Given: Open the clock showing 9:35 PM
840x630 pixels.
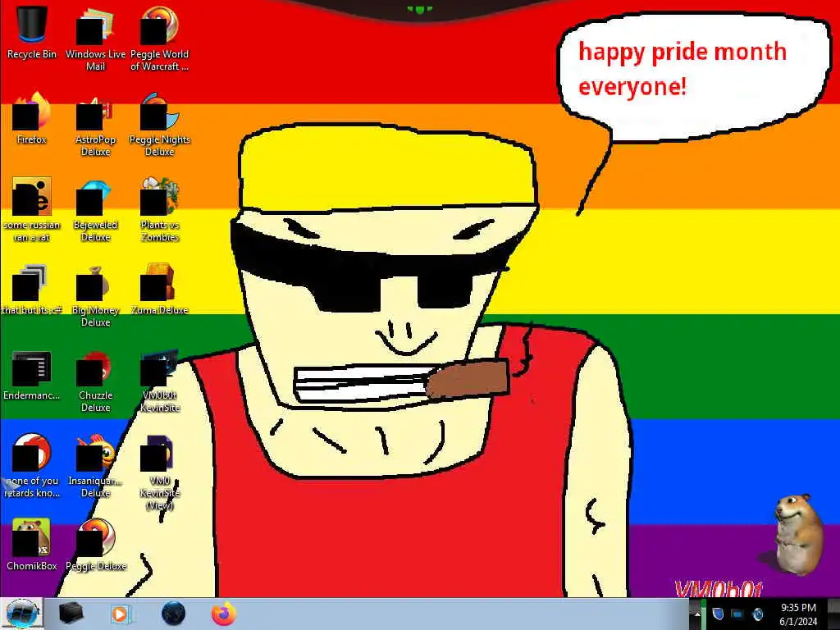Looking at the screenshot, I should click(798, 614).
